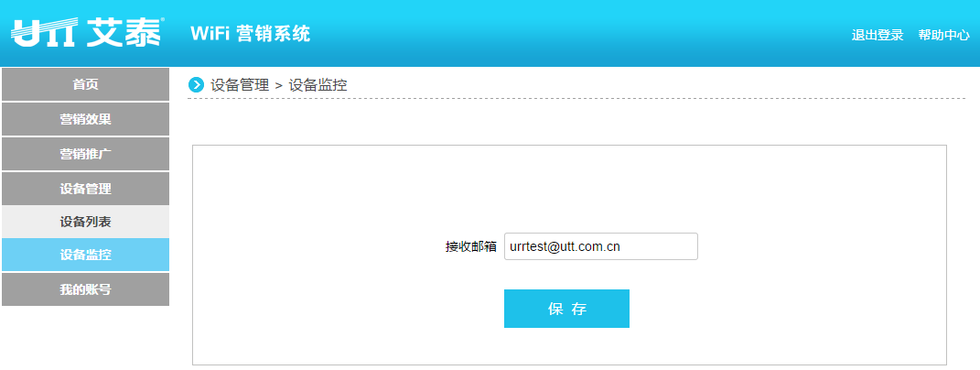
Task: Click the UTT letters in the logo
Action: click(x=44, y=33)
